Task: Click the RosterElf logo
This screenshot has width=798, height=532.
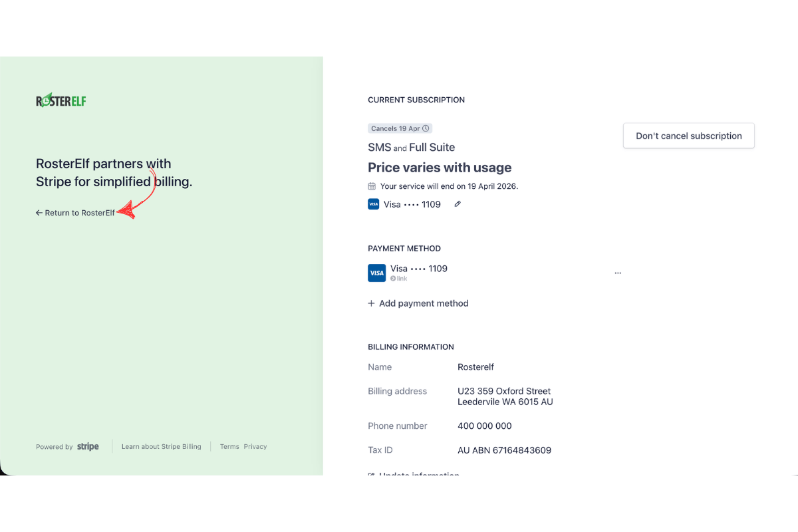Action: [61, 100]
